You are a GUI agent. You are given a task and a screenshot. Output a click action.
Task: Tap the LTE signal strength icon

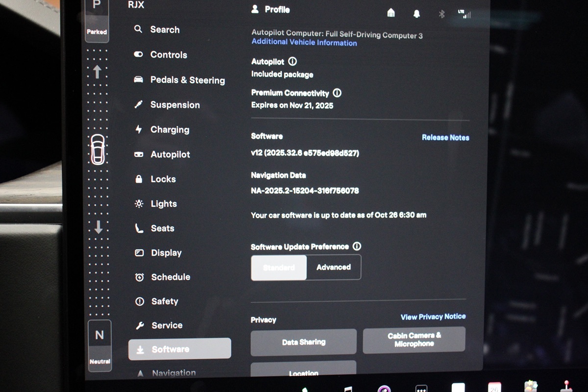[x=465, y=14]
